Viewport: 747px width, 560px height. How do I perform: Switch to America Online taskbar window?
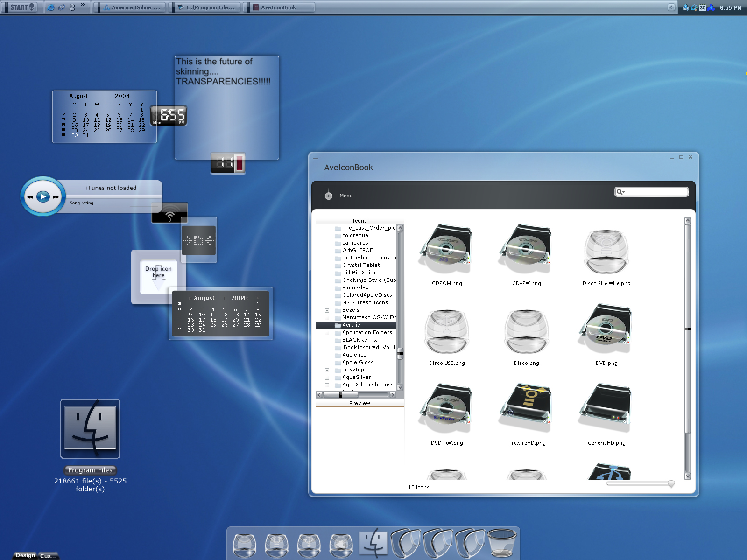pos(130,7)
